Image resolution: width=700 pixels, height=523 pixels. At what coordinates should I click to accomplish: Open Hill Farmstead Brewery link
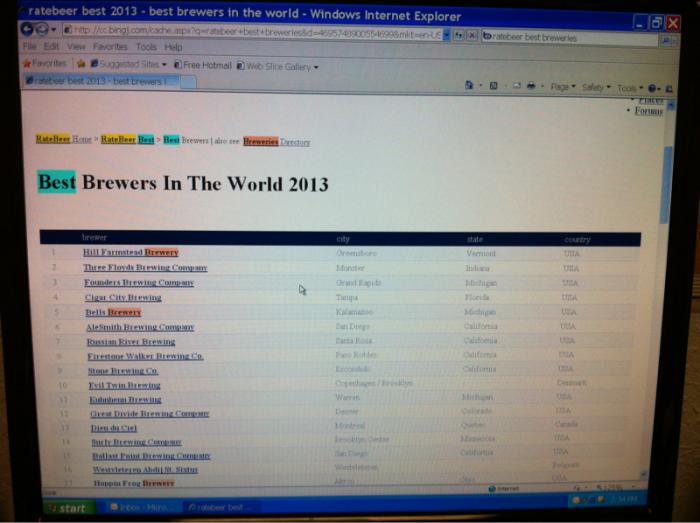pos(130,252)
